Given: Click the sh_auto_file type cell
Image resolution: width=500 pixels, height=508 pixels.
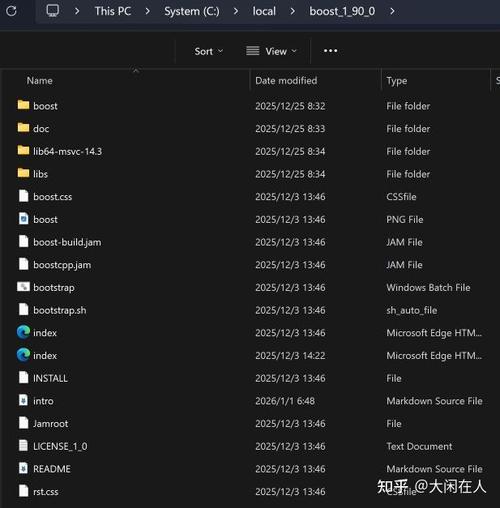Looking at the screenshot, I should point(412,310).
